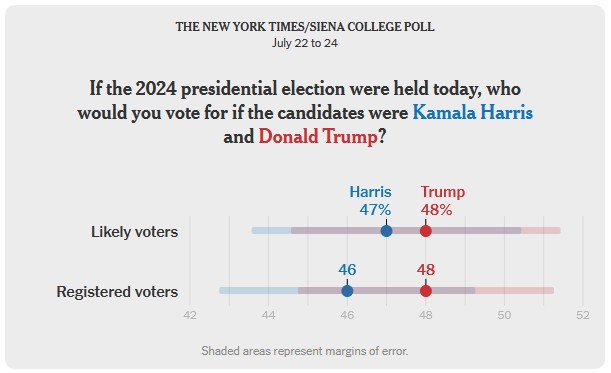
Task: Click the 44 axis tick label
Action: point(268,315)
